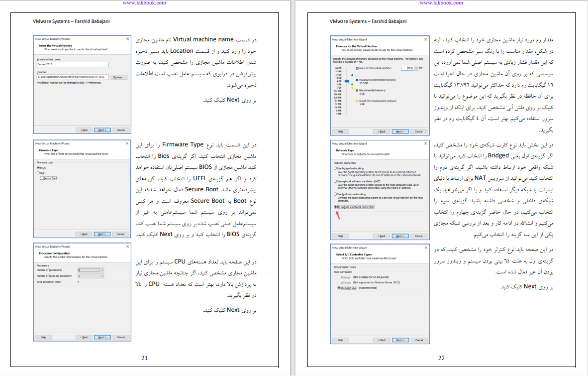
Task: Click Next in the Memory for the Virtual Machine dialog
Action: [400, 131]
